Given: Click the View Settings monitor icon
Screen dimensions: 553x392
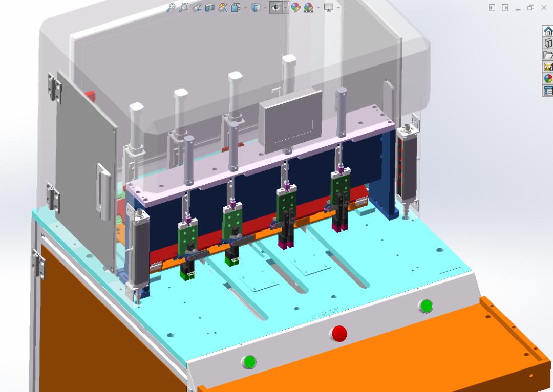Looking at the screenshot, I should (329, 7).
